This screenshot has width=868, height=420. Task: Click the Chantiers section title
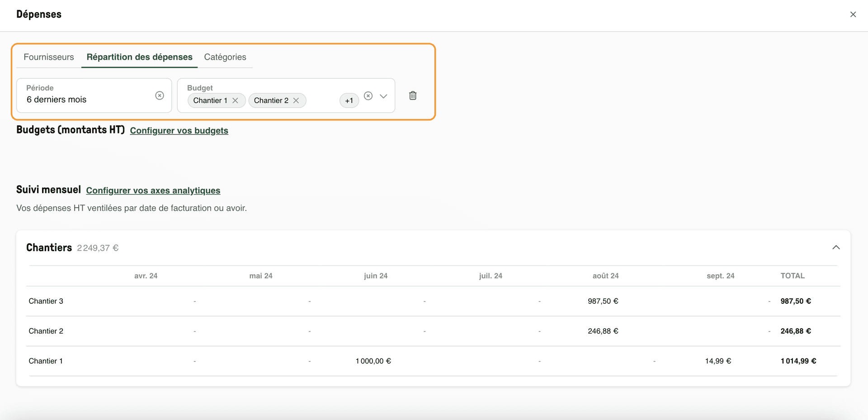pos(49,248)
